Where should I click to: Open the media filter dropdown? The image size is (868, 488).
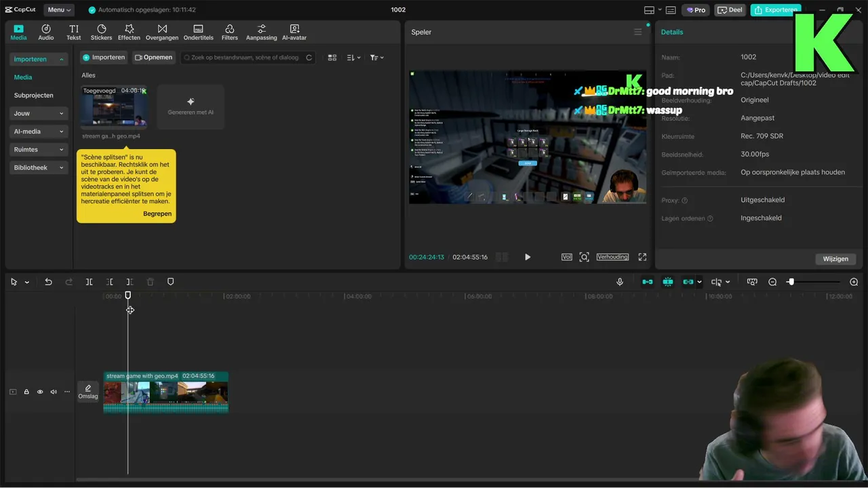(376, 58)
